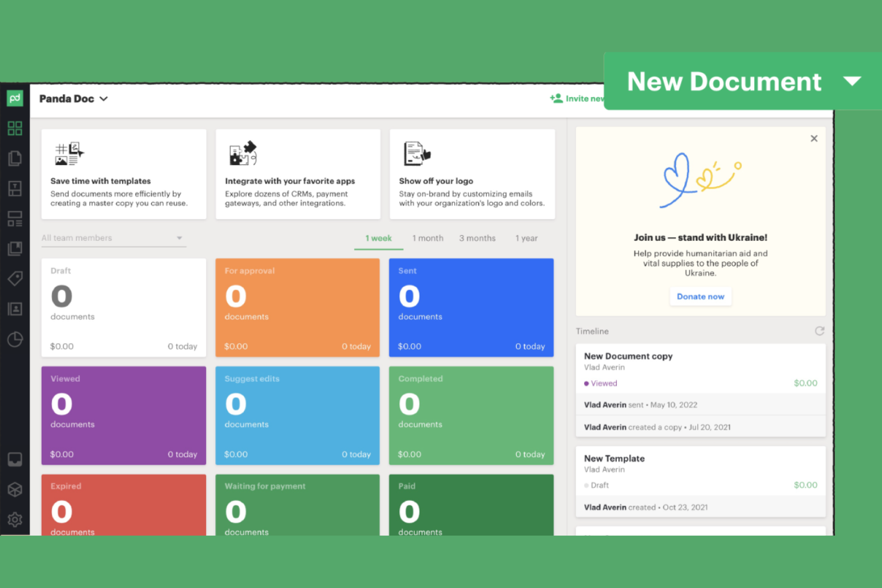Image resolution: width=882 pixels, height=588 pixels.
Task: Open the Draft documents card
Action: tap(124, 307)
